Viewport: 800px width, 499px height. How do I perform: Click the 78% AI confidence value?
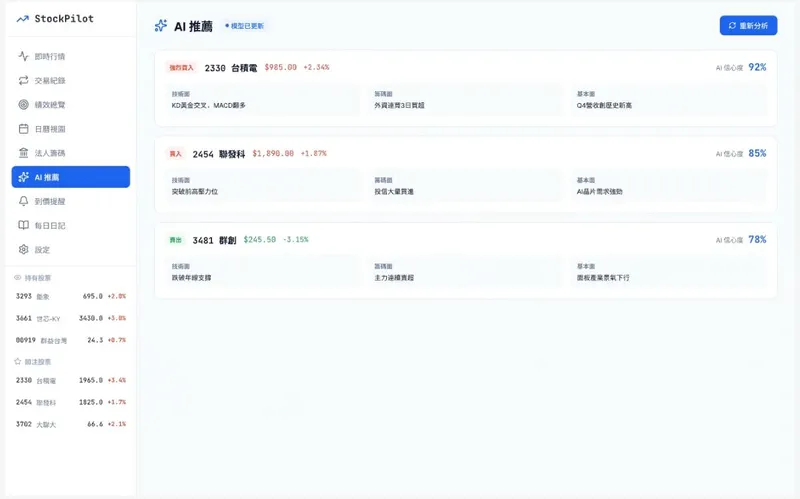tap(757, 240)
